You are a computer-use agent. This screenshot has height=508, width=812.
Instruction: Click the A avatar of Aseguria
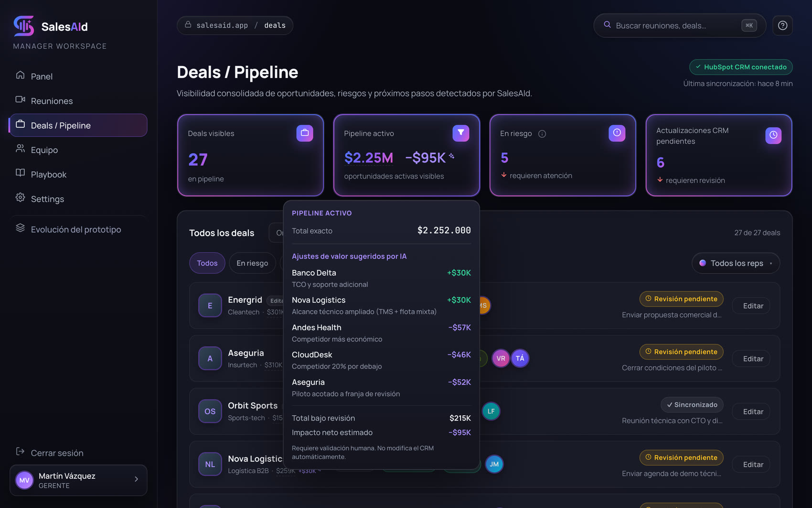210,358
